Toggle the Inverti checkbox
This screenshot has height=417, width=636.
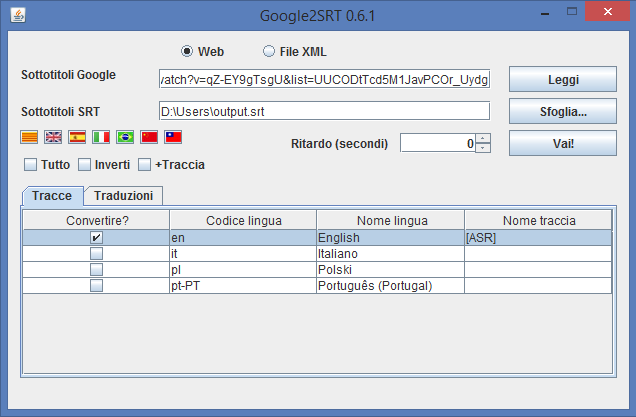coord(84,165)
